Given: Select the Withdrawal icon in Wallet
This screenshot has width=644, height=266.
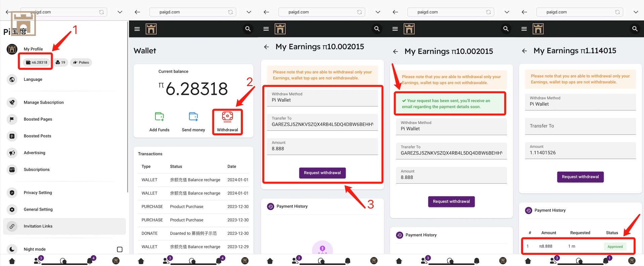Looking at the screenshot, I should [227, 122].
